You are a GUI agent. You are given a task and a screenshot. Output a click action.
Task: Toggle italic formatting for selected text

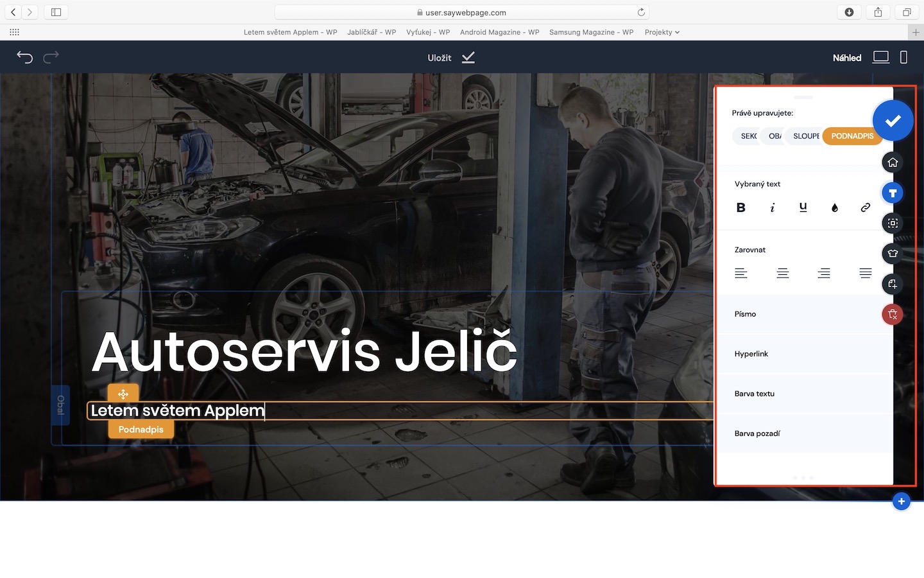772,207
